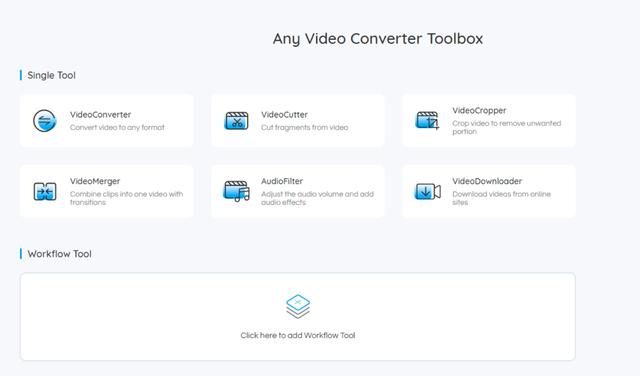Screen dimensions: 640x376
Task: Click the VideoCutter scissors icon
Action: [236, 121]
